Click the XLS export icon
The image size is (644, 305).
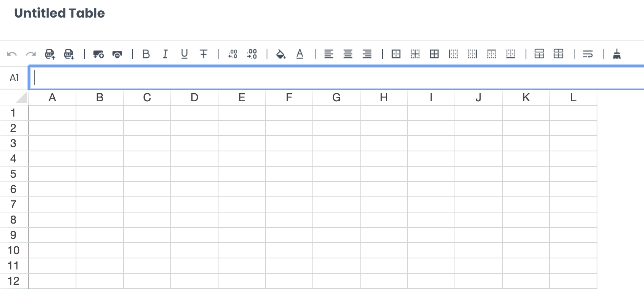[69, 54]
